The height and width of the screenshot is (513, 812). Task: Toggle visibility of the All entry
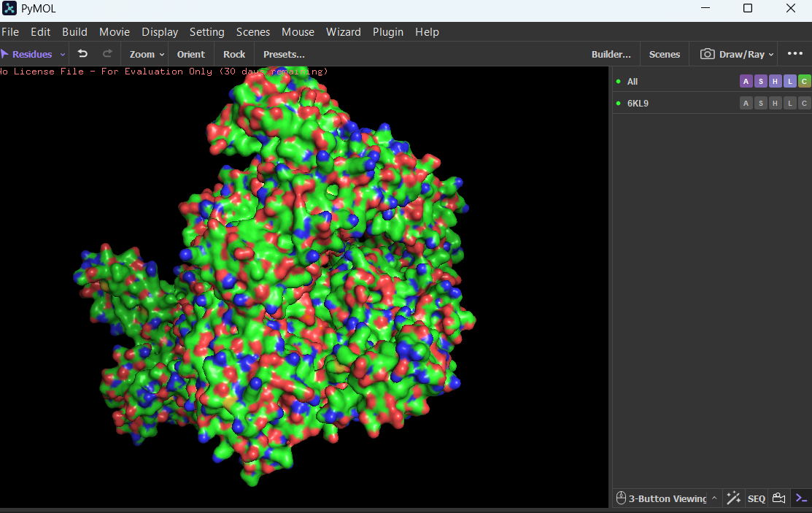click(x=619, y=82)
